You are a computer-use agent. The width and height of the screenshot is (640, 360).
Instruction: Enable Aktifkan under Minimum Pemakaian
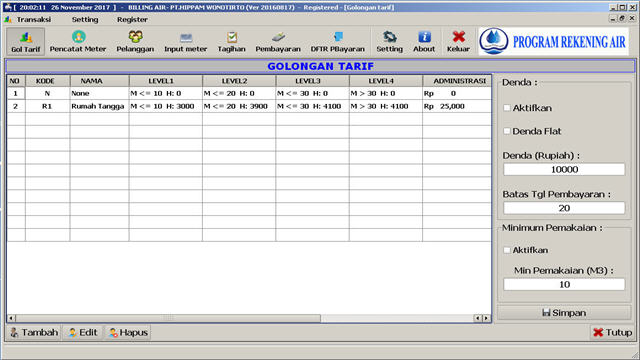coord(507,250)
